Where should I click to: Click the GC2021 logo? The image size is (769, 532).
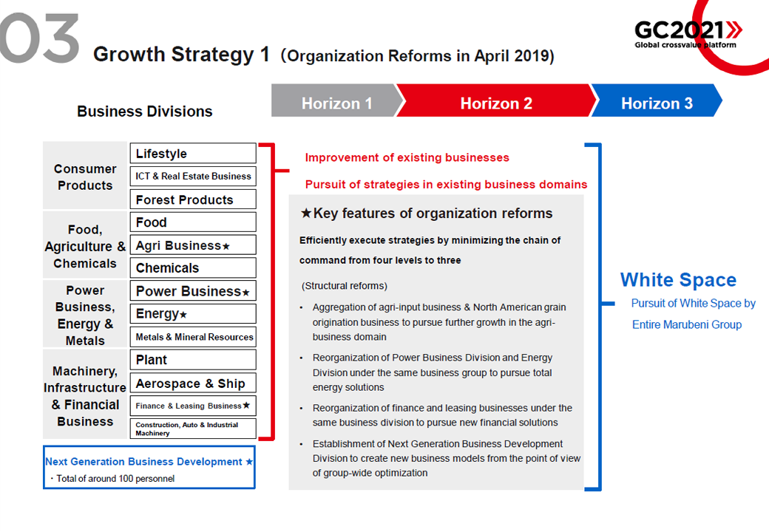coord(688,33)
